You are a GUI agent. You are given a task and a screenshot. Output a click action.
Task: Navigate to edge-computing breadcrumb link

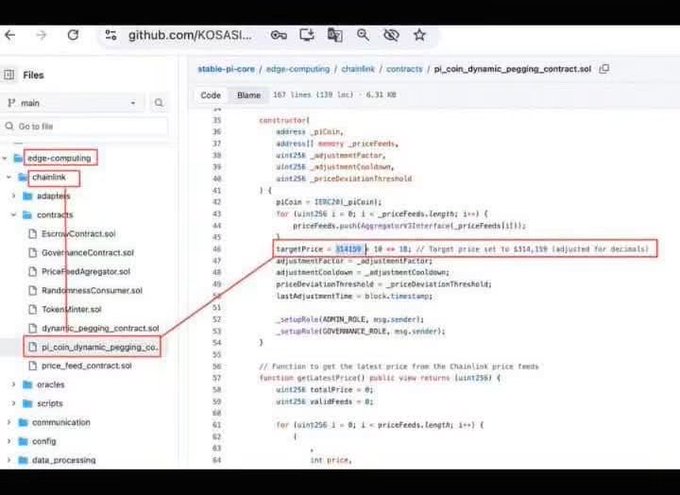(298, 69)
